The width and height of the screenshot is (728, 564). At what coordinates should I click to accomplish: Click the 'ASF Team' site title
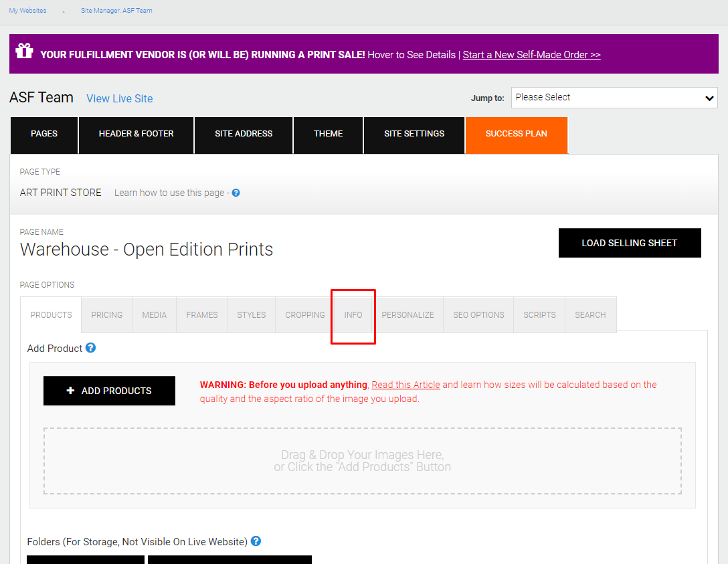(x=41, y=98)
